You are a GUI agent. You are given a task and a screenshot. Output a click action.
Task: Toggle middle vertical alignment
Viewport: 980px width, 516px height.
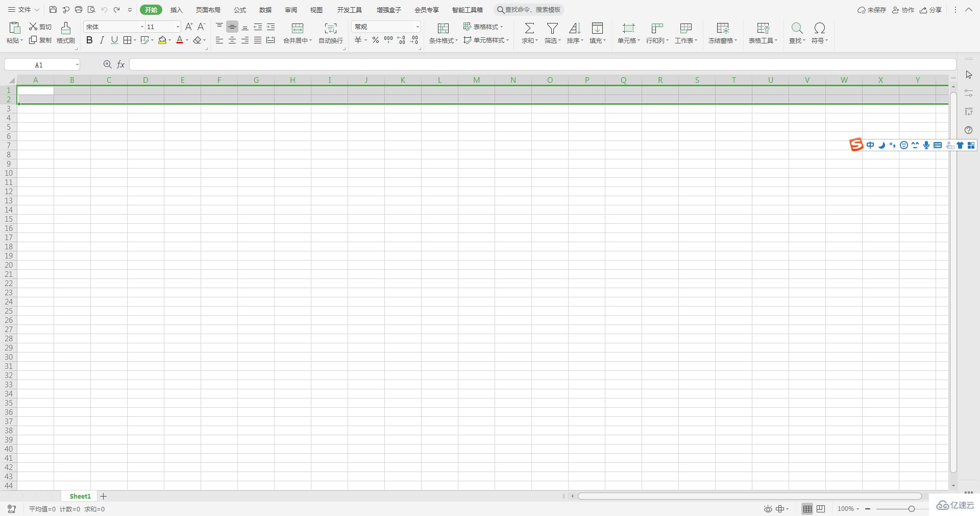click(232, 27)
